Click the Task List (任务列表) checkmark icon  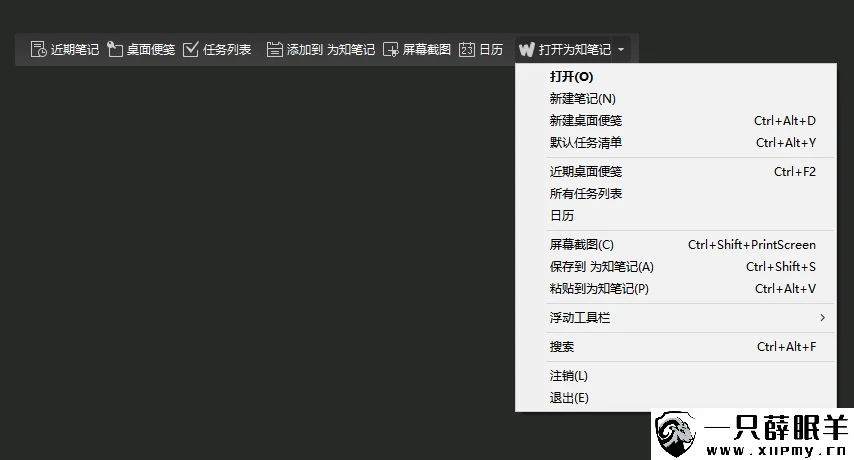point(191,50)
